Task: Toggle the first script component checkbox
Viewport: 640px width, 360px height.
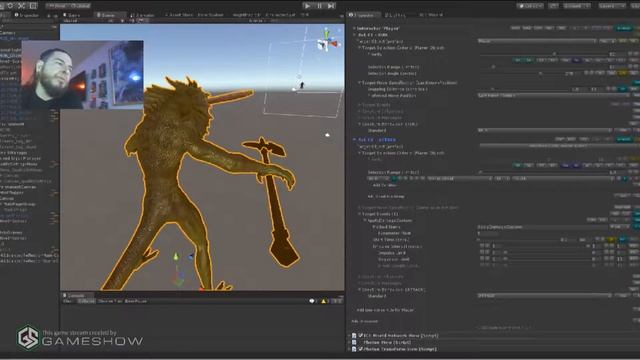Action: tap(361, 336)
